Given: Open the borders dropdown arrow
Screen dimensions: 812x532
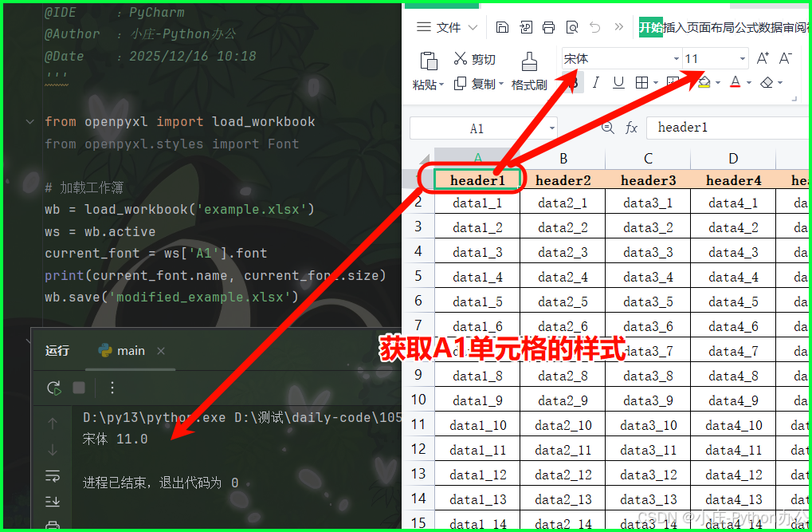Looking at the screenshot, I should (x=656, y=82).
